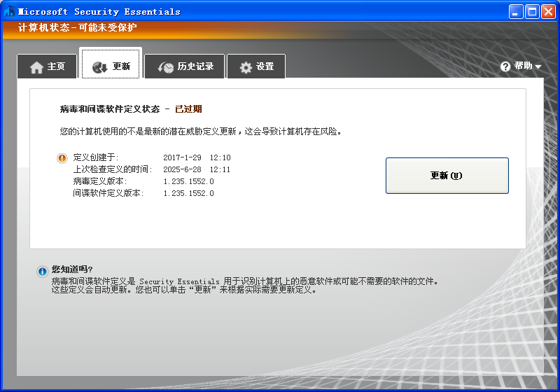Click the 间谍软件定义版本 label
The image size is (560, 392).
[x=108, y=193]
